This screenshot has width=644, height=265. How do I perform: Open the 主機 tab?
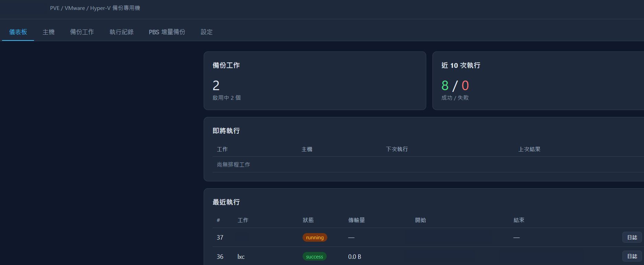coord(48,32)
